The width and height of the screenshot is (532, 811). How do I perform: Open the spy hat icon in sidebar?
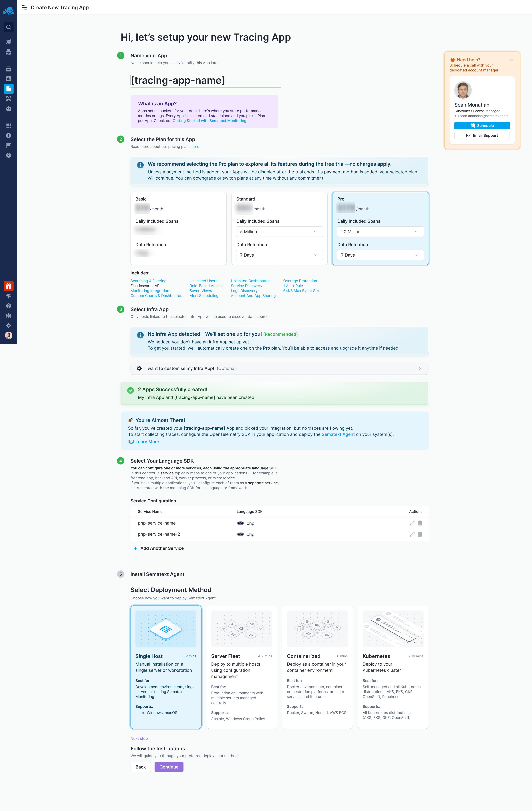pyautogui.click(x=8, y=52)
